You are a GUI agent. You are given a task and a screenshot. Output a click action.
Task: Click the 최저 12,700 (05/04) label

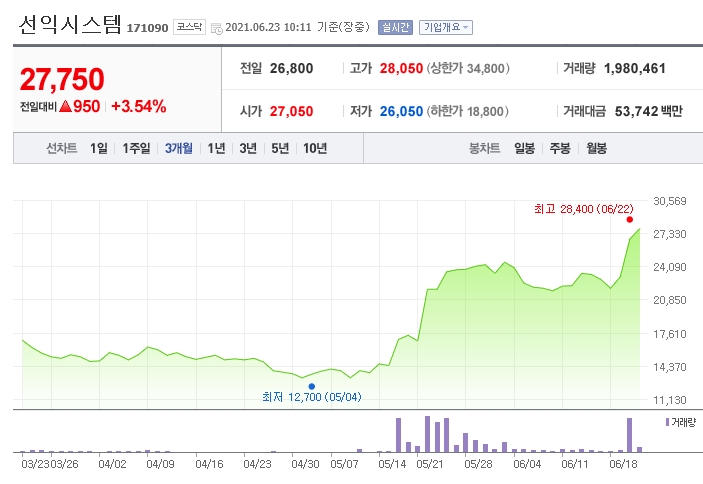tap(312, 397)
